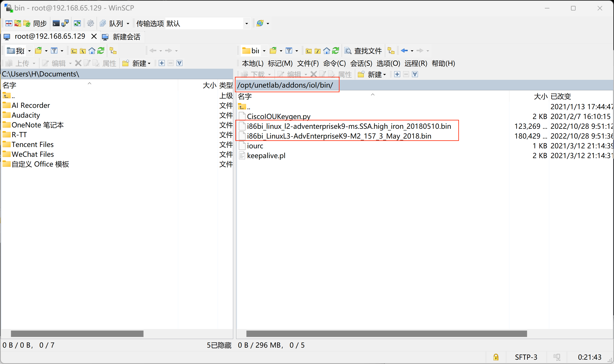The height and width of the screenshot is (364, 614).
Task: Go to local root directory icon
Action: [83, 51]
